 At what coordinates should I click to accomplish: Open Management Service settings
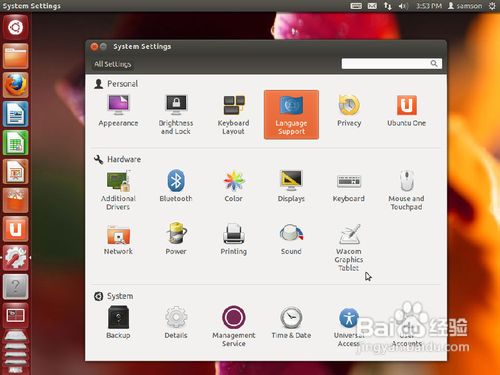click(233, 327)
